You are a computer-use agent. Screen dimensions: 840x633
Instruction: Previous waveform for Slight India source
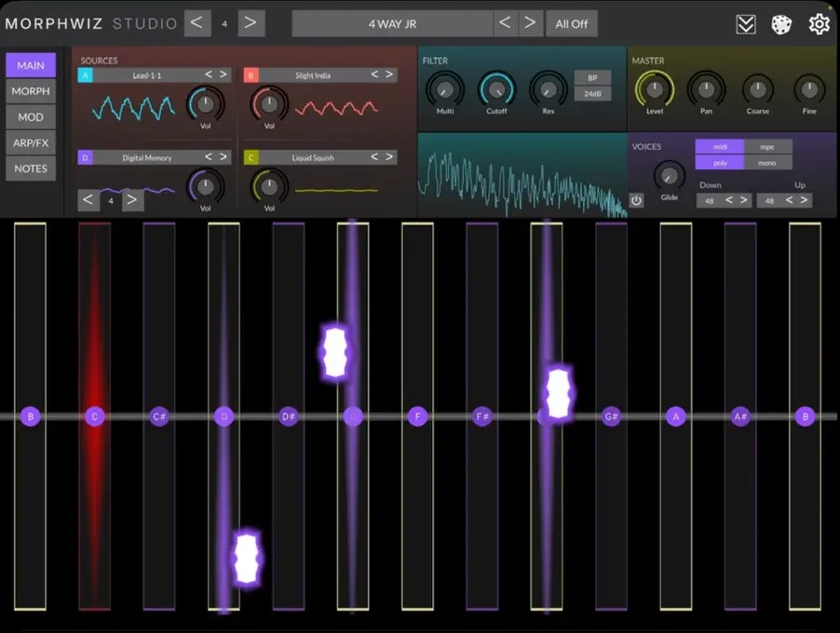point(374,74)
